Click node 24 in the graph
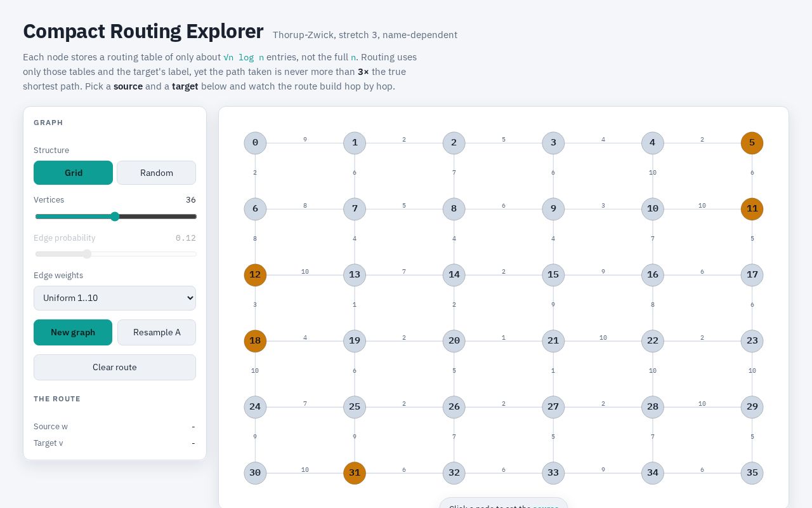Screen dimensions: 812x508 click(255, 407)
